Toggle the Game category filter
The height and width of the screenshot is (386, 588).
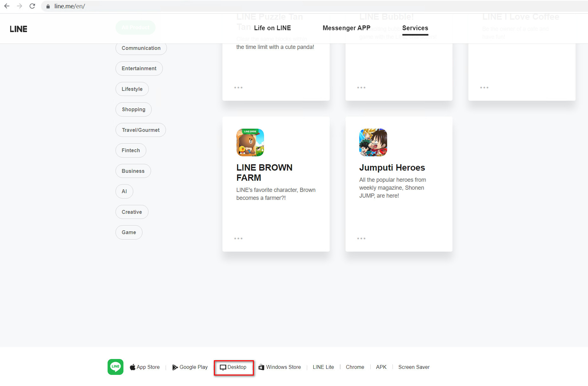coord(129,232)
